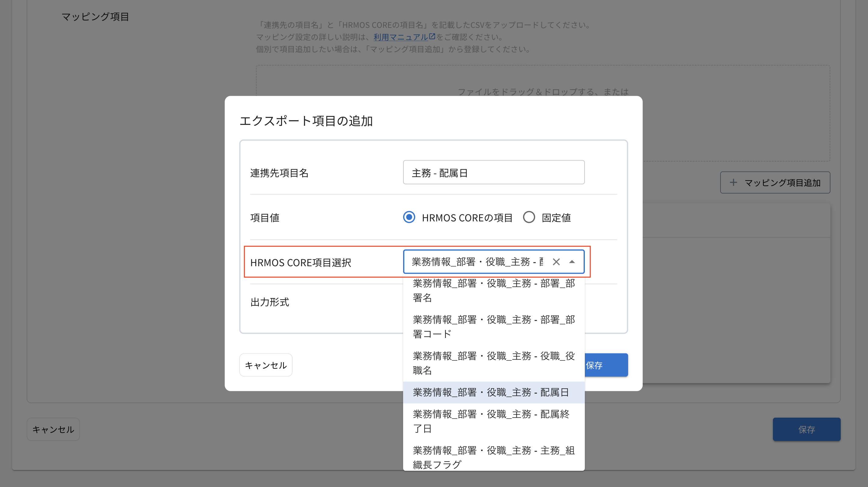This screenshot has width=868, height=487.
Task: Select the 固定値 radio button
Action: pyautogui.click(x=529, y=217)
